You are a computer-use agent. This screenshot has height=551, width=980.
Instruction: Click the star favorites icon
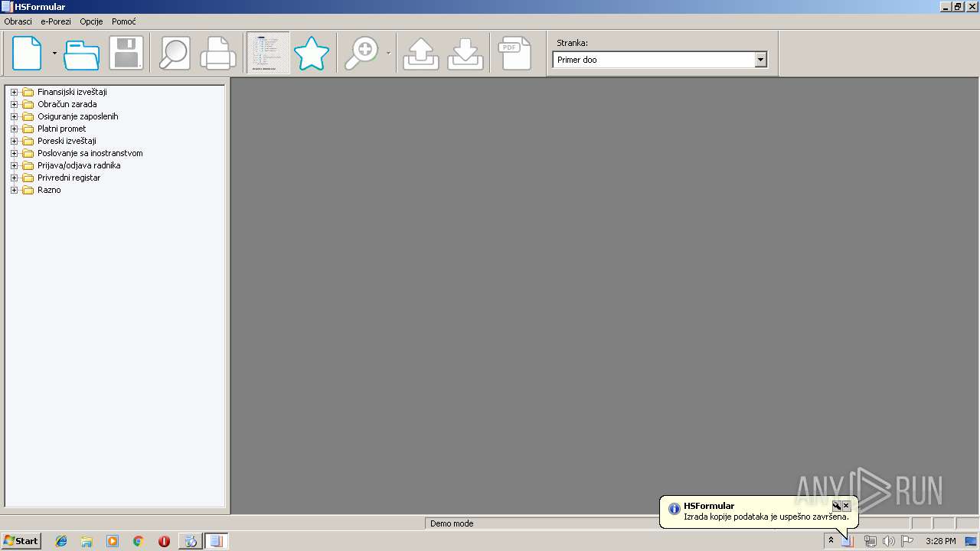click(x=312, y=54)
